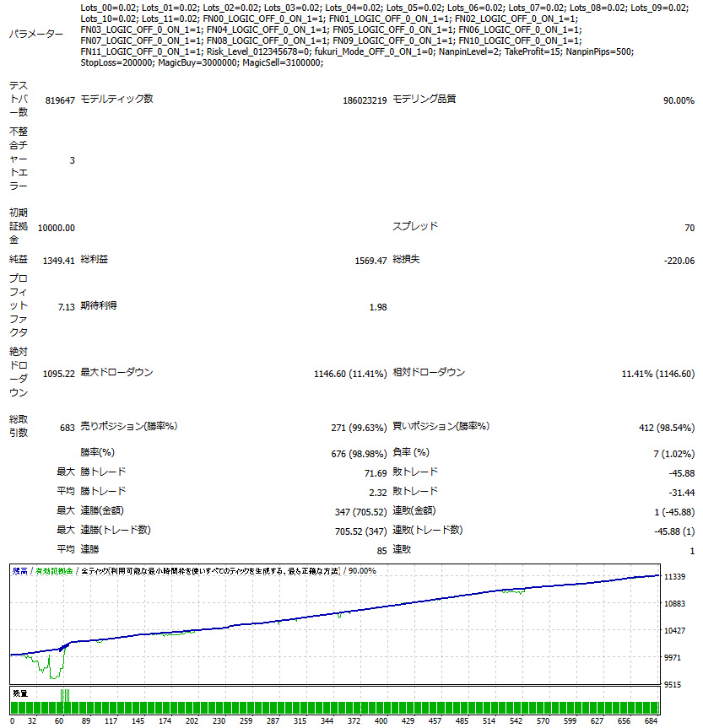703x728 pixels.
Task: Click the 連勝(金額) label
Action: click(x=102, y=510)
